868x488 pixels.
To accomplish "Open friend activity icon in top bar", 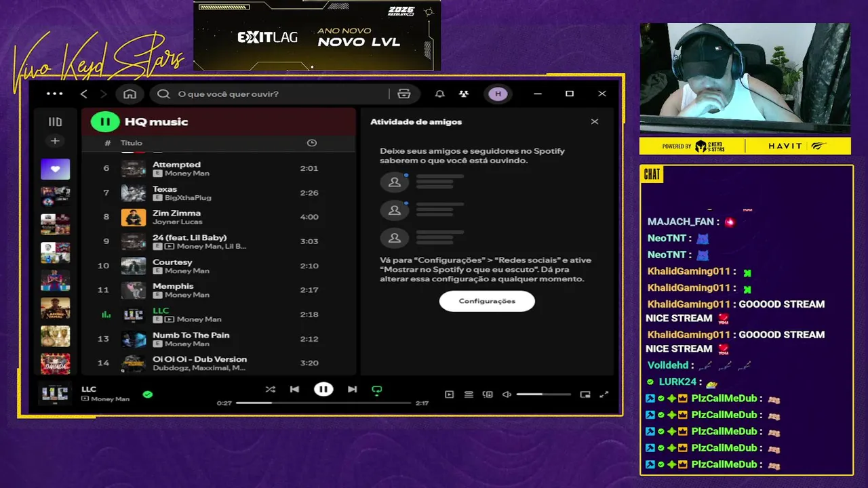I will pyautogui.click(x=464, y=94).
